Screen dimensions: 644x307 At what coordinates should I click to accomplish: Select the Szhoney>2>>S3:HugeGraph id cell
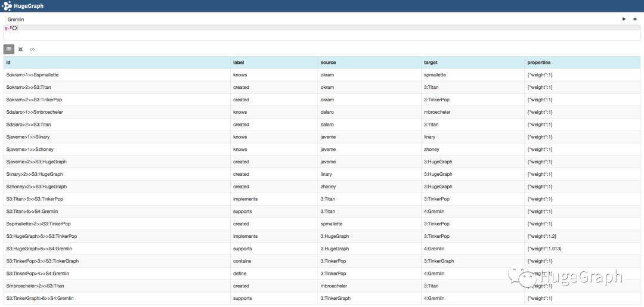click(x=117, y=187)
